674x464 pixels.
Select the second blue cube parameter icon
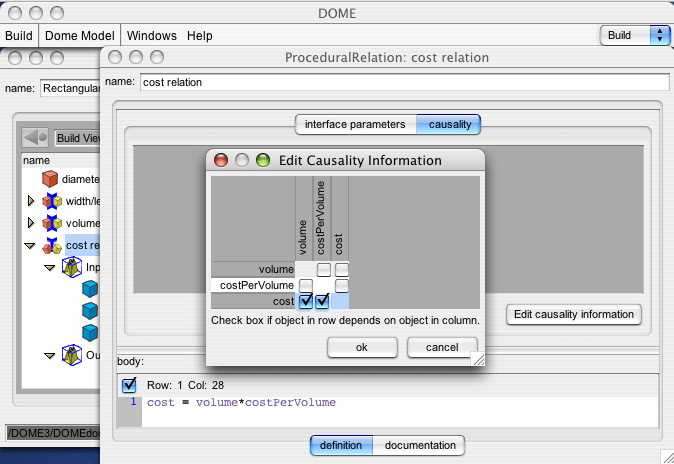coord(90,311)
